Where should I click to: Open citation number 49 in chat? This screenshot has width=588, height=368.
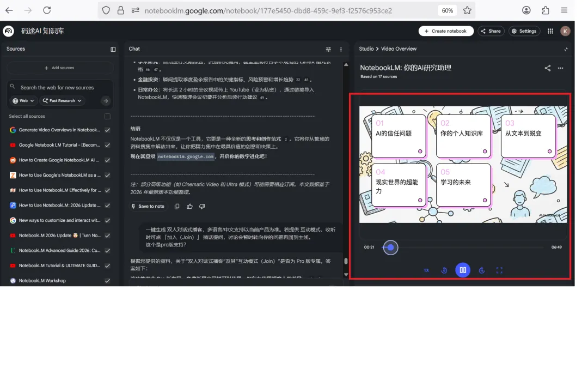262,98
